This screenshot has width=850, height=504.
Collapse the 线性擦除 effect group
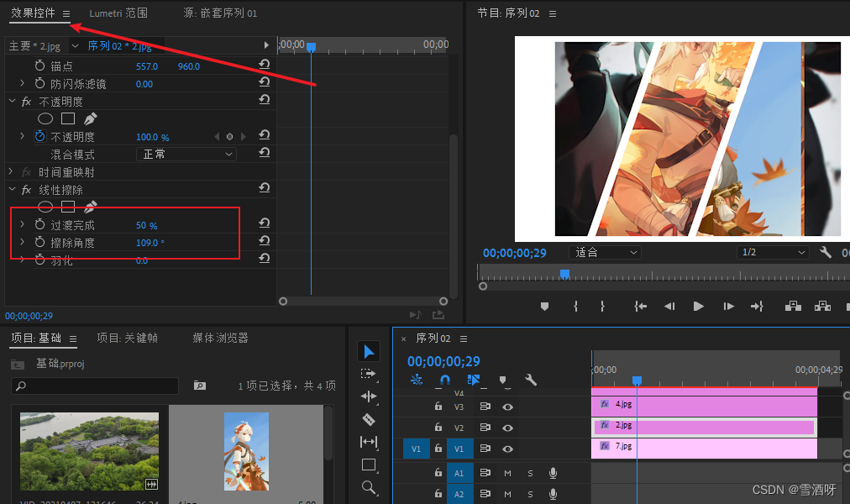coord(12,189)
